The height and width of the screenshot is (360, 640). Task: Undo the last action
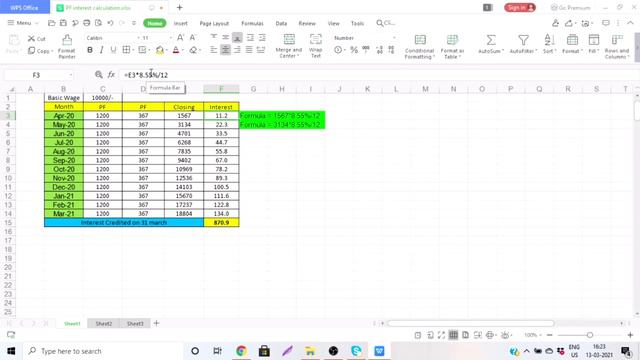point(110,23)
